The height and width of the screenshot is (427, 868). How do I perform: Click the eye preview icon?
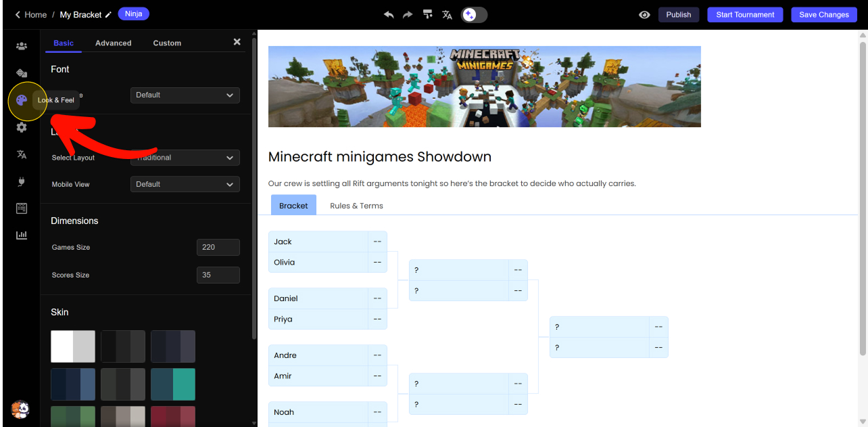[644, 14]
